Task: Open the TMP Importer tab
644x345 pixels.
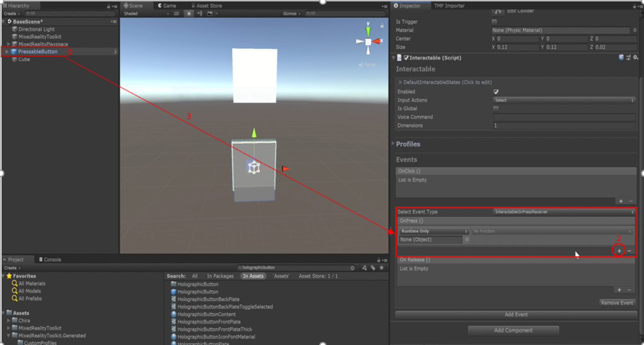Action: click(x=449, y=6)
